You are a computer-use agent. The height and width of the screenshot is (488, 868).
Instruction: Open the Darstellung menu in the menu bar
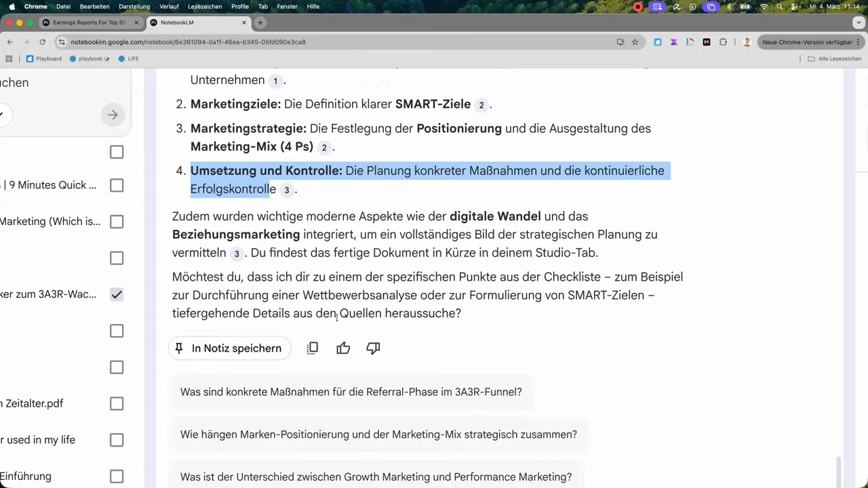click(134, 6)
